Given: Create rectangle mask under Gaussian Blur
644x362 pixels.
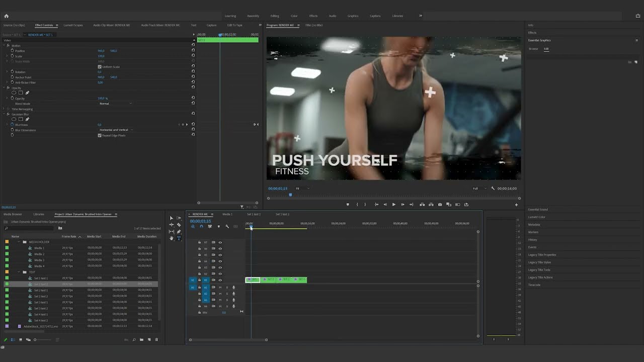Looking at the screenshot, I should pyautogui.click(x=21, y=119).
